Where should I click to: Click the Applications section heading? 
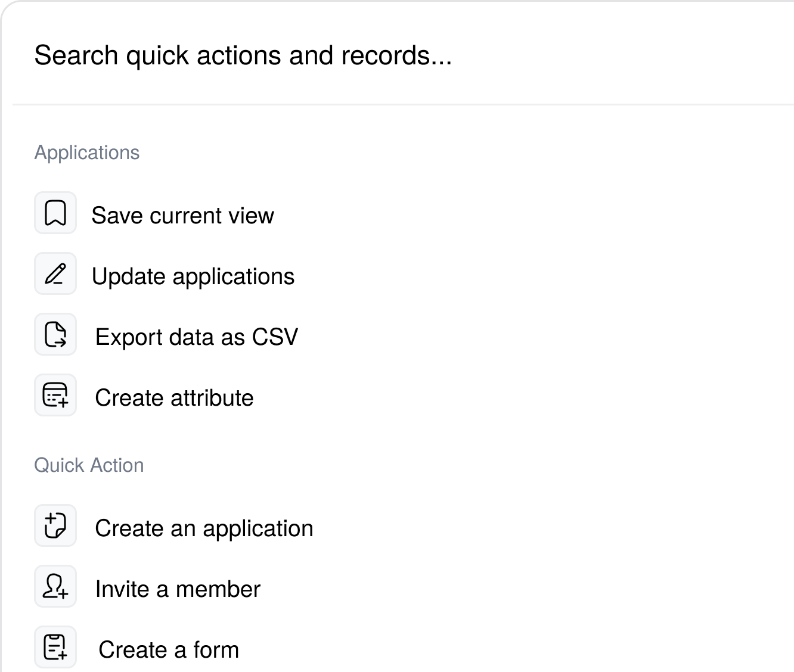click(87, 153)
